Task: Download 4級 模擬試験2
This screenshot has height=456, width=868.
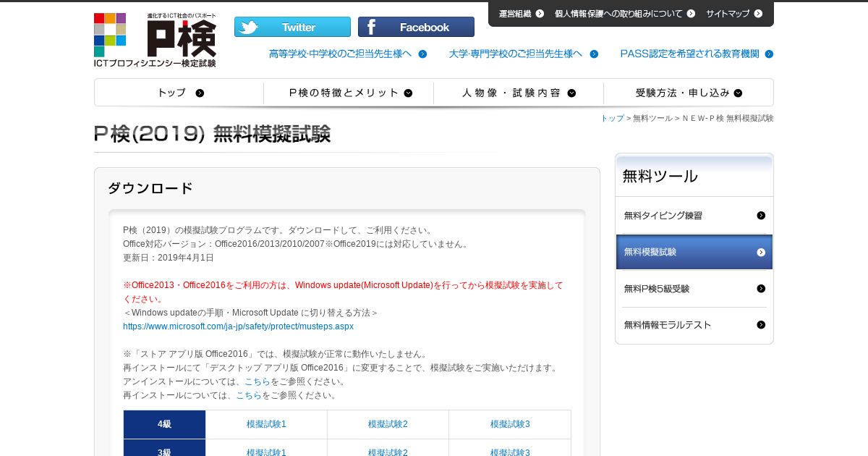Action: click(388, 424)
